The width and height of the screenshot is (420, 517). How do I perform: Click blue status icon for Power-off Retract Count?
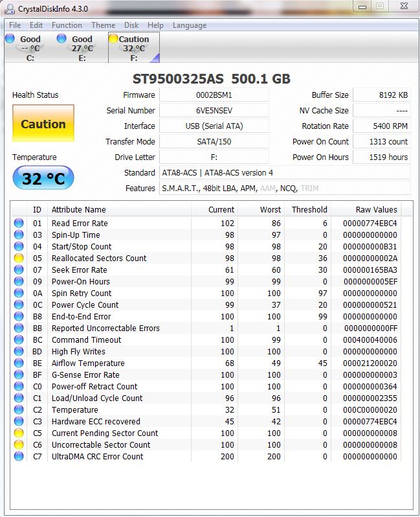pyautogui.click(x=19, y=386)
